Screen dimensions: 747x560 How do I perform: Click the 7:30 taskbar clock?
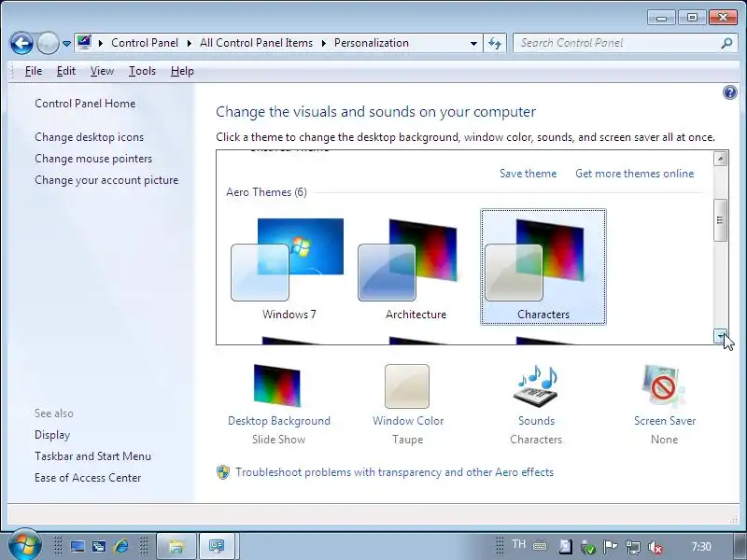701,547
